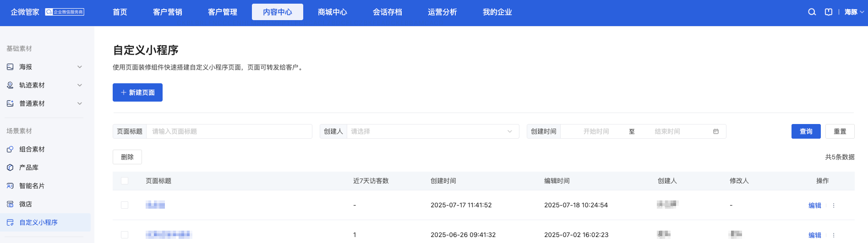868x243 pixels.
Task: Click the blurred page title in first row
Action: 155,205
